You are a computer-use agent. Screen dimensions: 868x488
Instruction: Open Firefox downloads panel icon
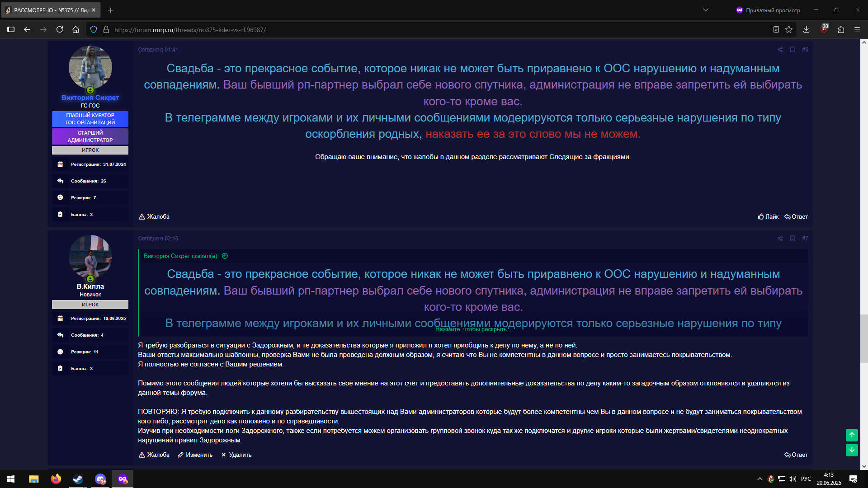tap(806, 30)
